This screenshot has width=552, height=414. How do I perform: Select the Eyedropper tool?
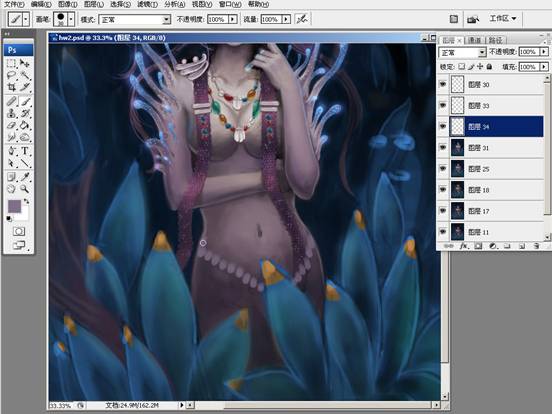click(x=24, y=177)
